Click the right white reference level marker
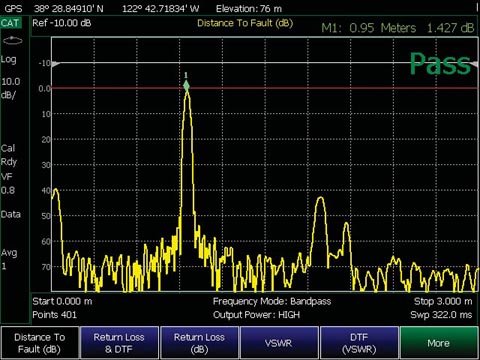The width and height of the screenshot is (480, 360). 474,63
